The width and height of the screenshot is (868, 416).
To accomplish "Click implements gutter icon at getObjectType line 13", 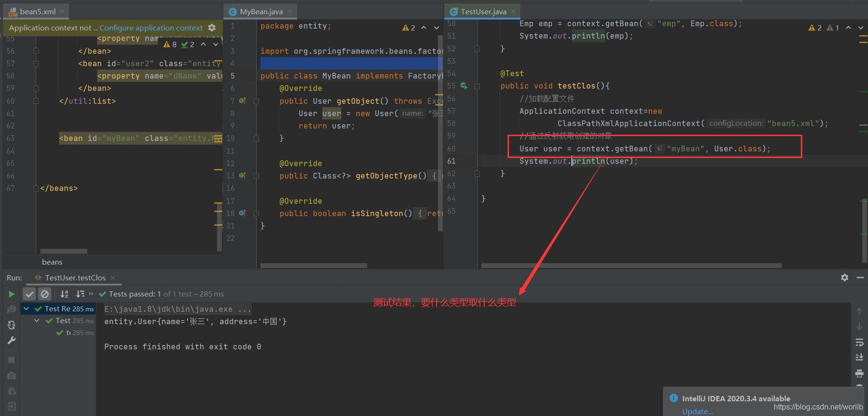I will [242, 176].
